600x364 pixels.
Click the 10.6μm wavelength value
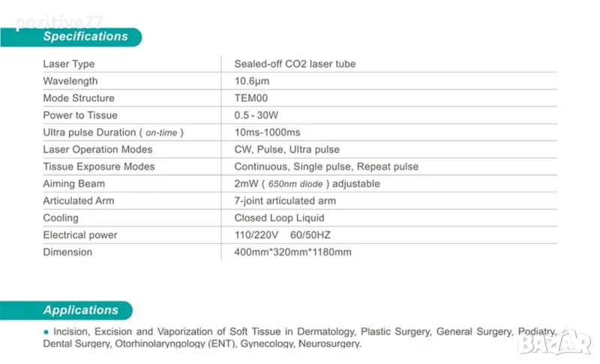pyautogui.click(x=251, y=81)
